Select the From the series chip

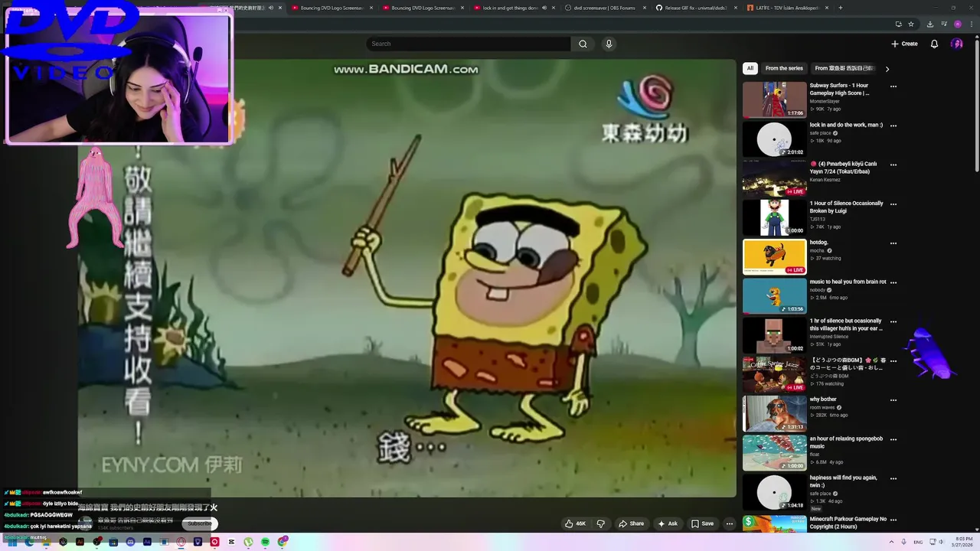click(x=784, y=68)
